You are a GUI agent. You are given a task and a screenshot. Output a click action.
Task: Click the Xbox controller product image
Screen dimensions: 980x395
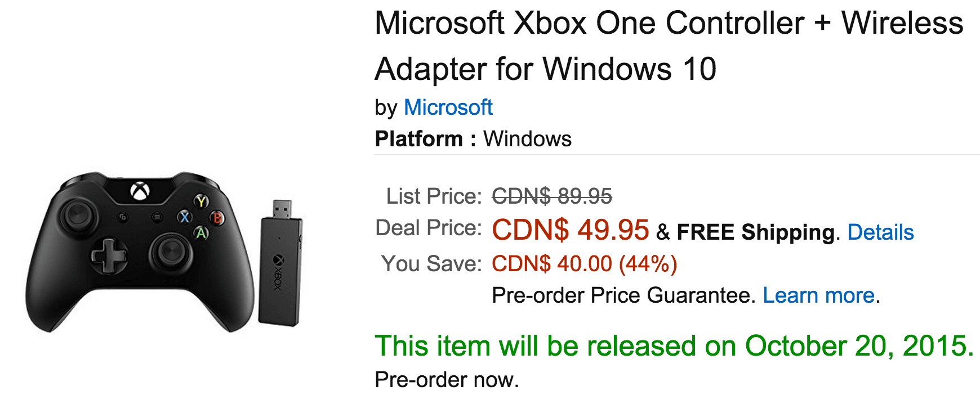point(140,252)
